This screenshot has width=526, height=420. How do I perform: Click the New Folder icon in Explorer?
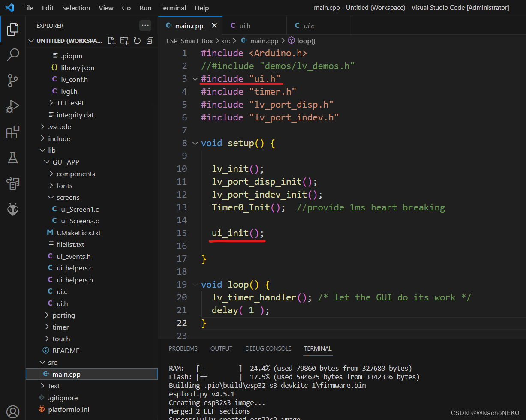pos(124,41)
